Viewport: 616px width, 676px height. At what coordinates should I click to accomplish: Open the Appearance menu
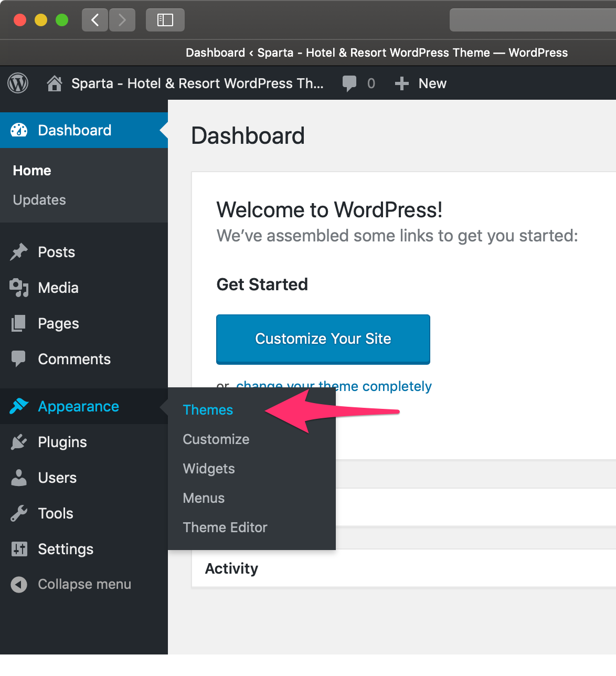78,406
